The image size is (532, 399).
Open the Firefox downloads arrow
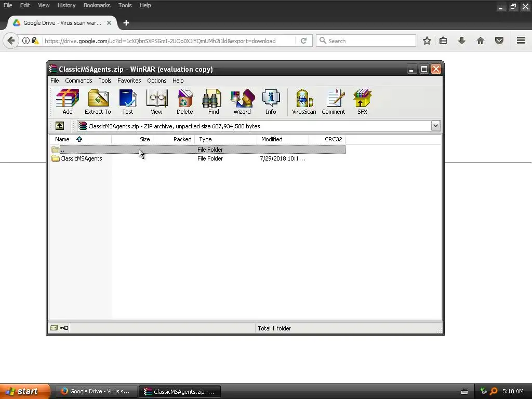(462, 41)
